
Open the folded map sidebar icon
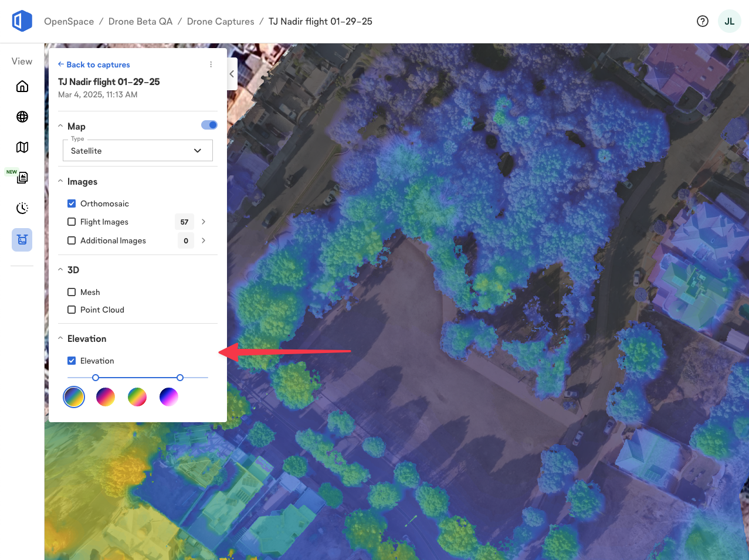pos(22,147)
